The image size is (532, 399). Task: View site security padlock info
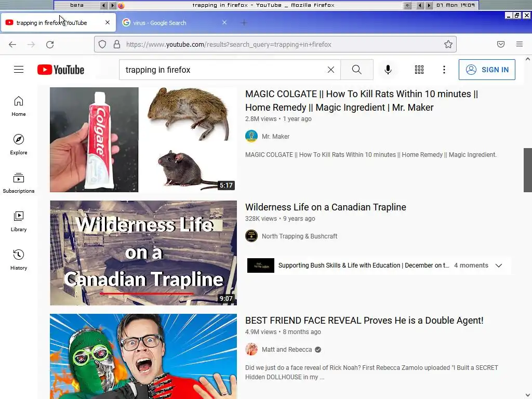point(117,44)
